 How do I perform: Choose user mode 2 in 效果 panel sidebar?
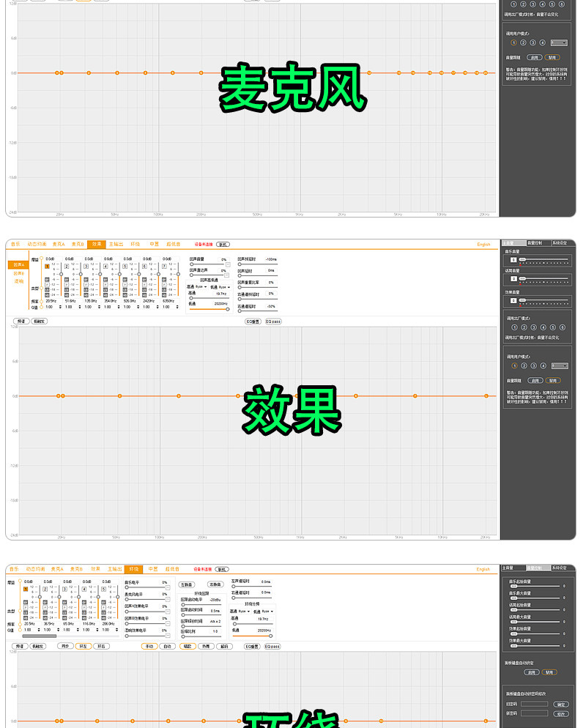[524, 366]
